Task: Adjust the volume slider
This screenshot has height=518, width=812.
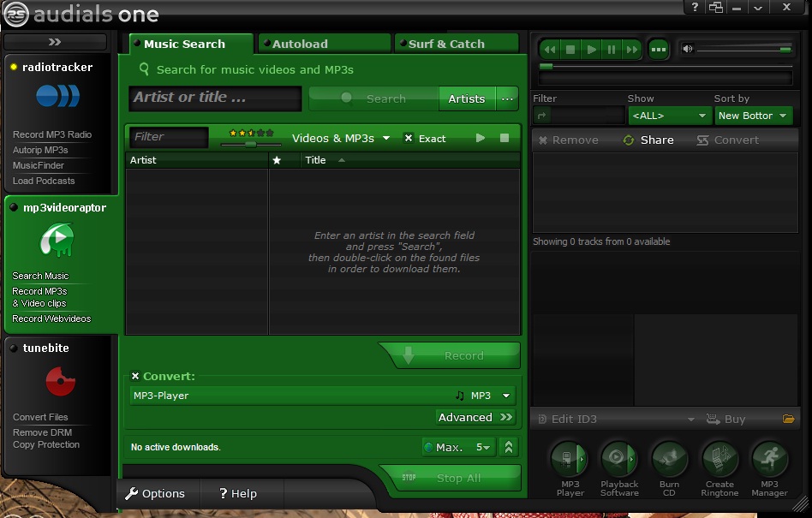Action: 744,50
